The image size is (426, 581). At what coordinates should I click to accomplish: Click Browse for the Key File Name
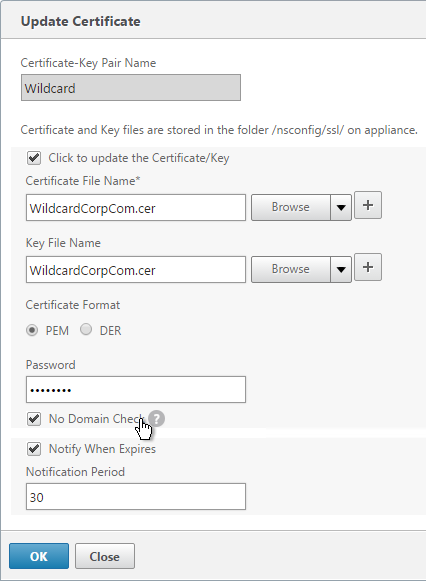[291, 269]
